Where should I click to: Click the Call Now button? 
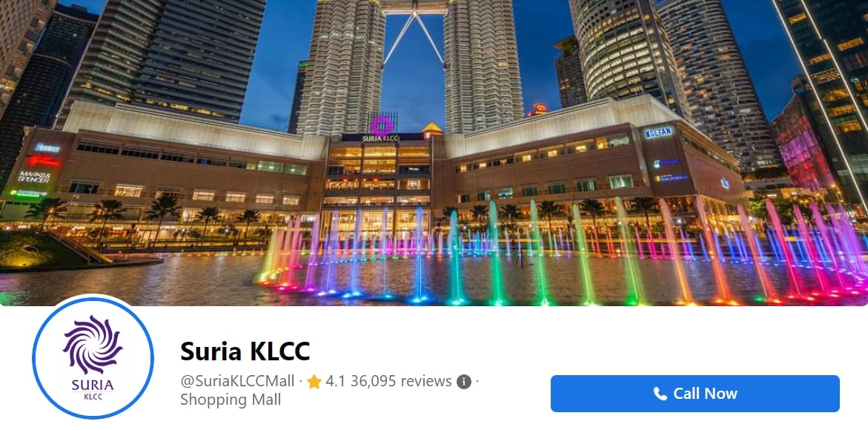(x=695, y=394)
